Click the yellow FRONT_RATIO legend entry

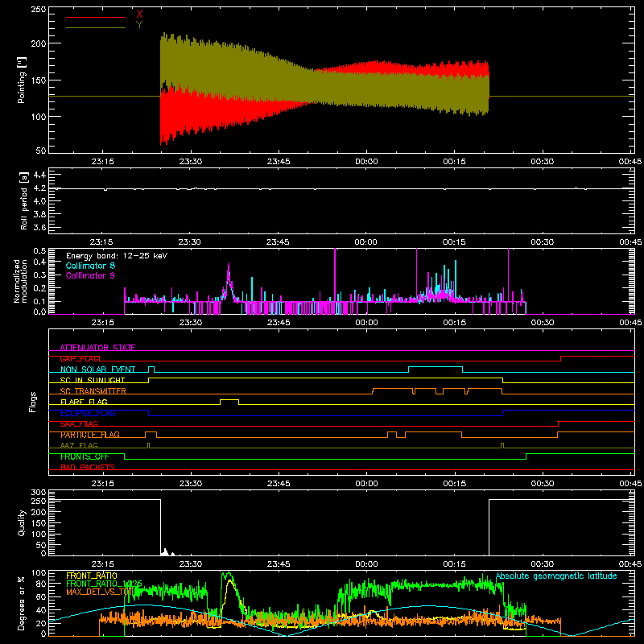pyautogui.click(x=92, y=576)
